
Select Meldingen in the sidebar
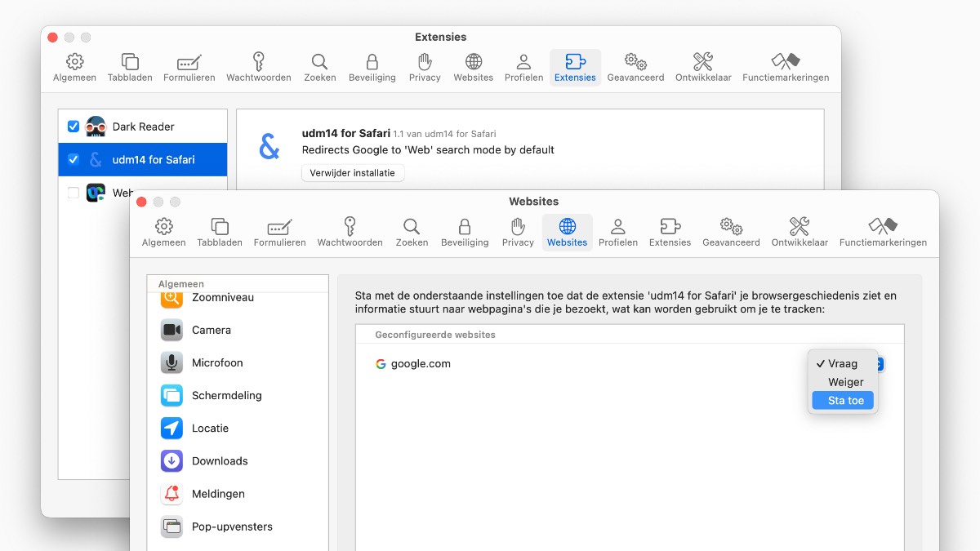[216, 493]
